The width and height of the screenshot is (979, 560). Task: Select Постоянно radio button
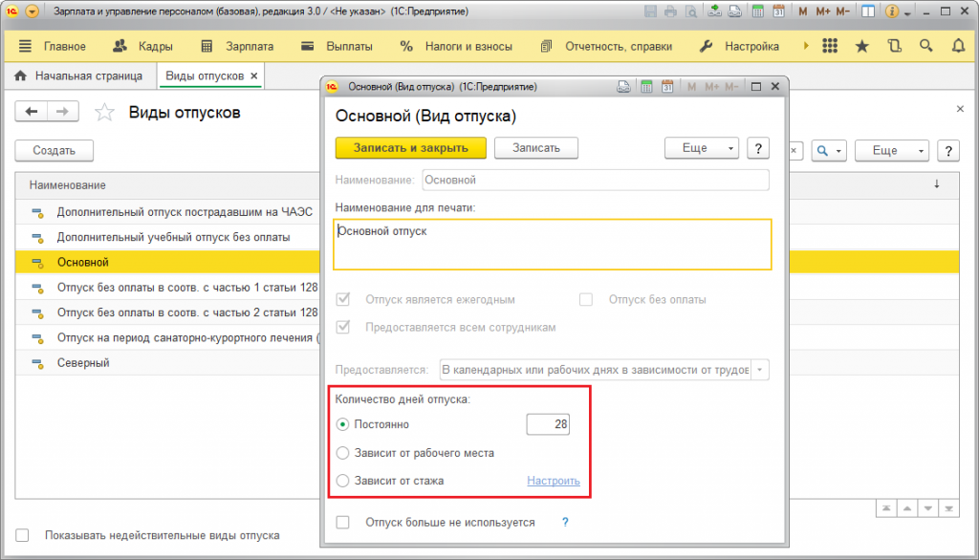tap(342, 424)
